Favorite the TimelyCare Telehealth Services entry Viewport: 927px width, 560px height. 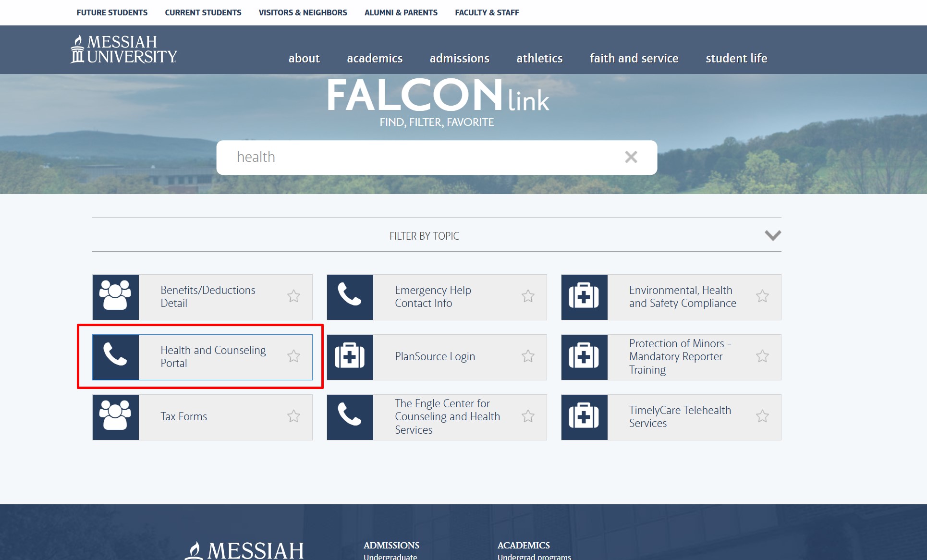pyautogui.click(x=763, y=417)
